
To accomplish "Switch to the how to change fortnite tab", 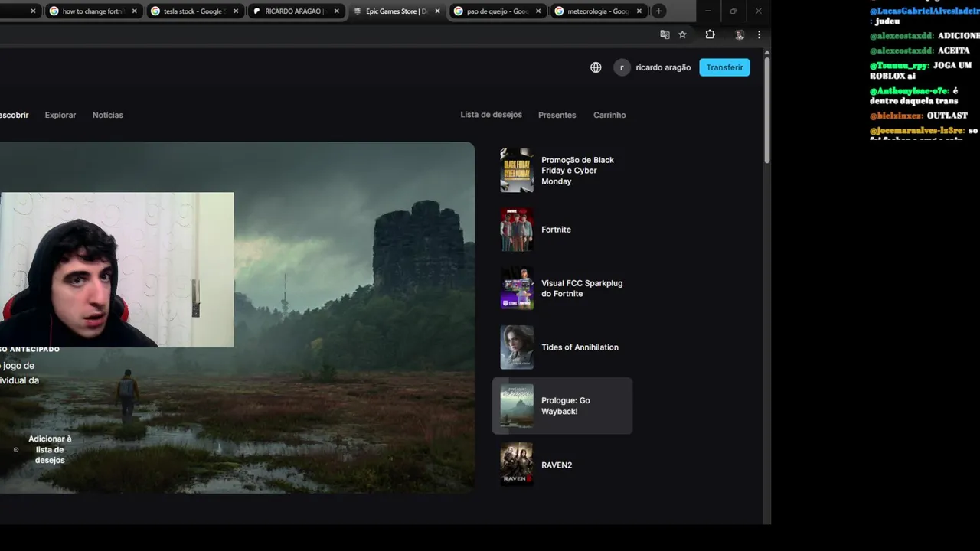I will pyautogui.click(x=93, y=11).
